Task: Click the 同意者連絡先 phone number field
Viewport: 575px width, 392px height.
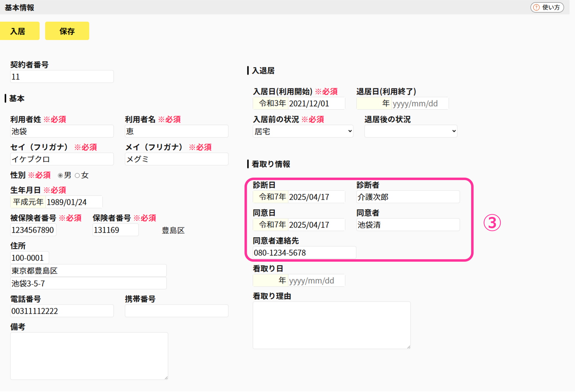Action: tap(304, 253)
